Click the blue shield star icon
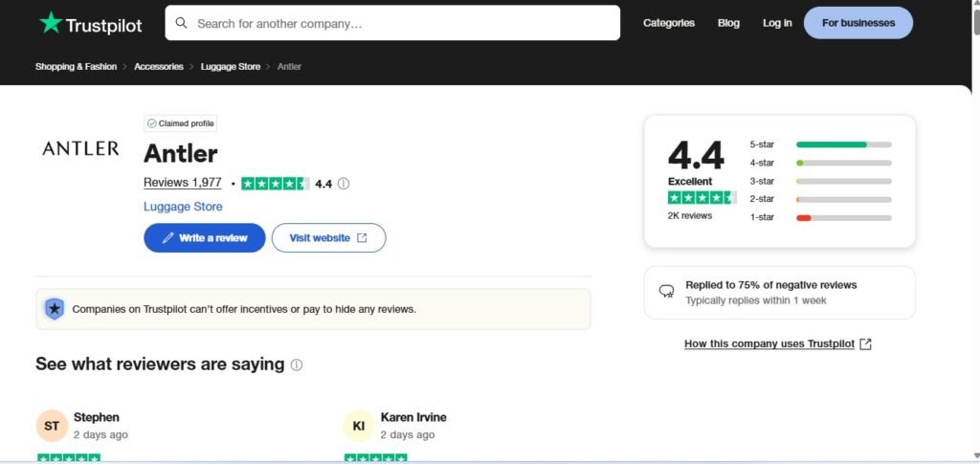 55,308
